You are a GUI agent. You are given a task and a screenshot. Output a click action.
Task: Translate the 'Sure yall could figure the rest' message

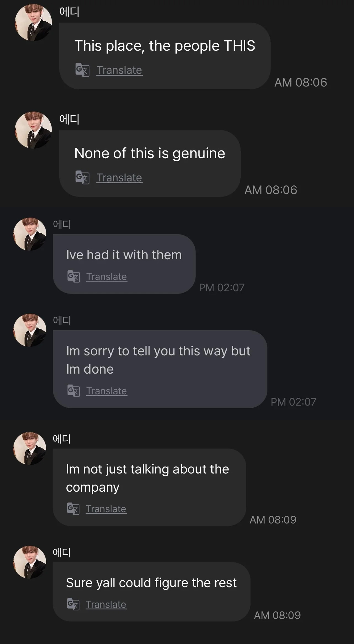[106, 604]
